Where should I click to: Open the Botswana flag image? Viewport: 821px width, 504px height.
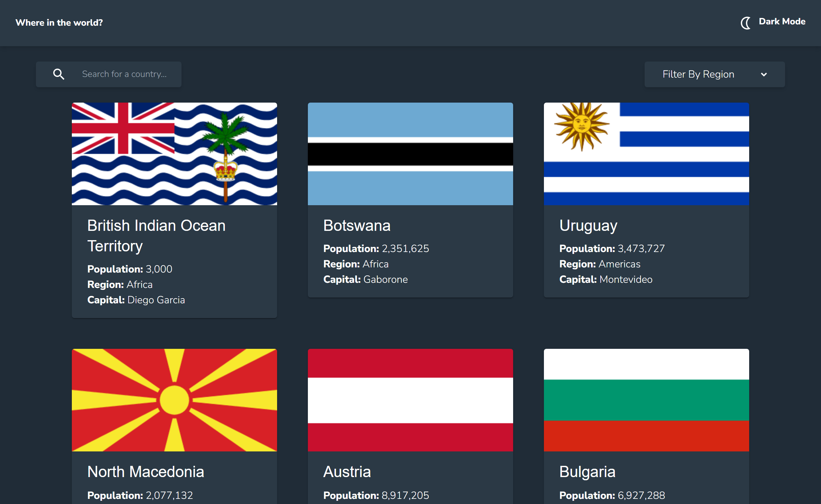click(x=410, y=154)
